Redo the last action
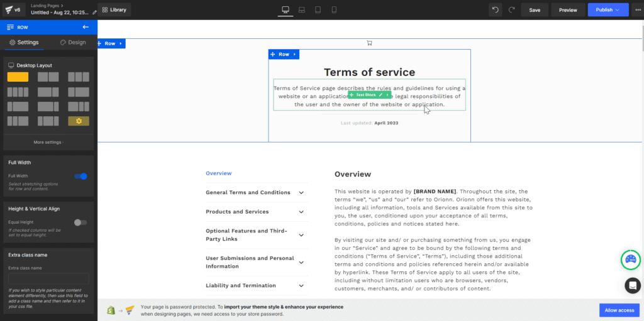 (x=511, y=10)
